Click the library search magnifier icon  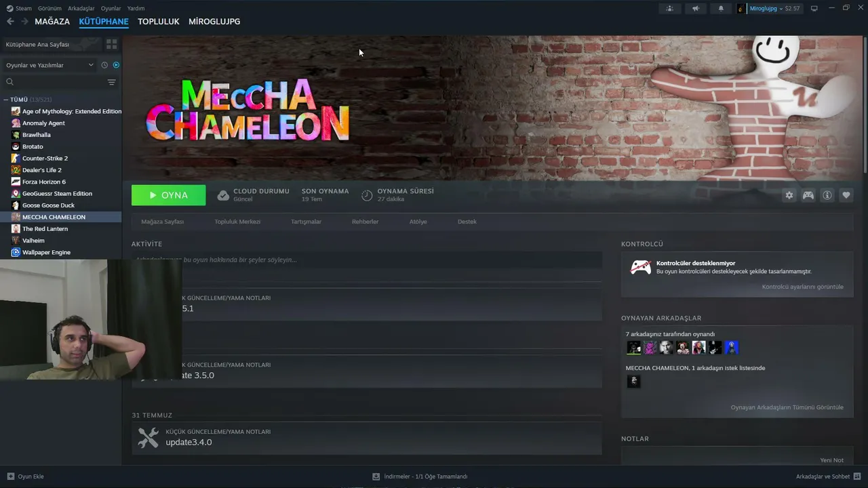pyautogui.click(x=9, y=82)
